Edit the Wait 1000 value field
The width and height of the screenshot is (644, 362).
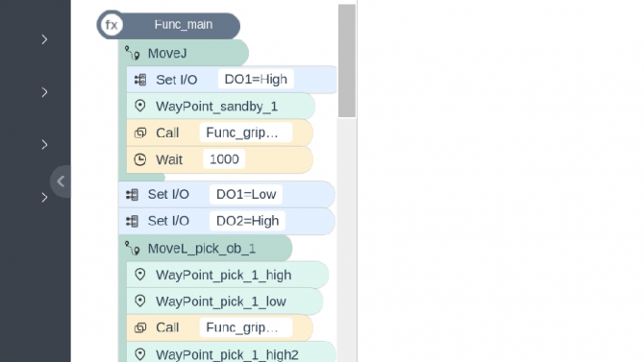click(224, 158)
